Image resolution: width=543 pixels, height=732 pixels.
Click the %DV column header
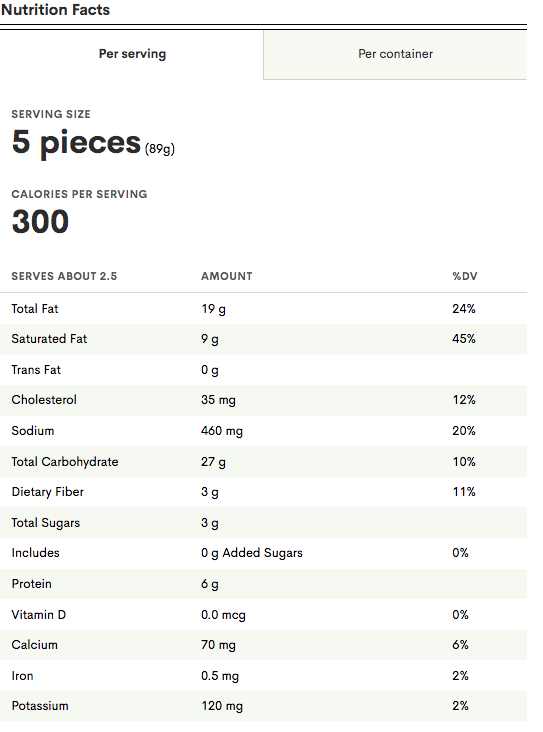[465, 276]
